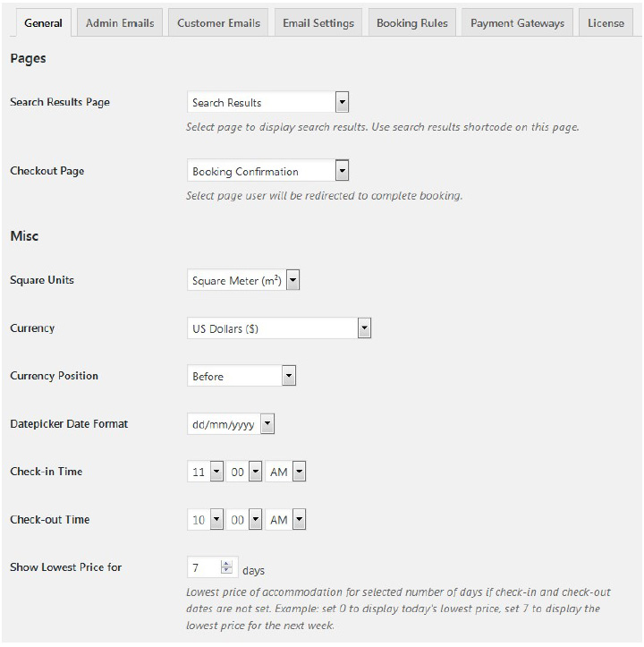Switch to the Payment Gateways tab
Viewport: 644px width, 647px height.
point(517,23)
